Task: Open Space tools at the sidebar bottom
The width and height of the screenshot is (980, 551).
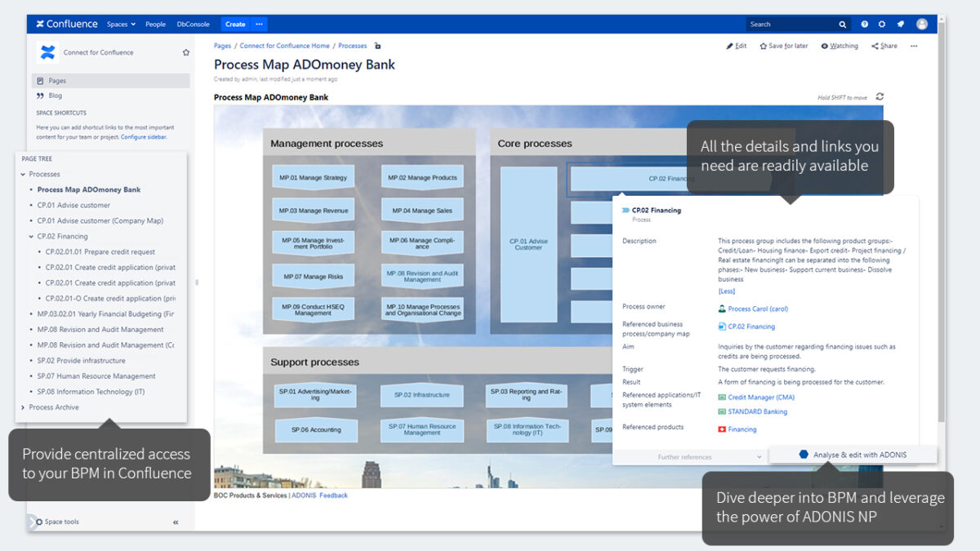Action: point(61,522)
